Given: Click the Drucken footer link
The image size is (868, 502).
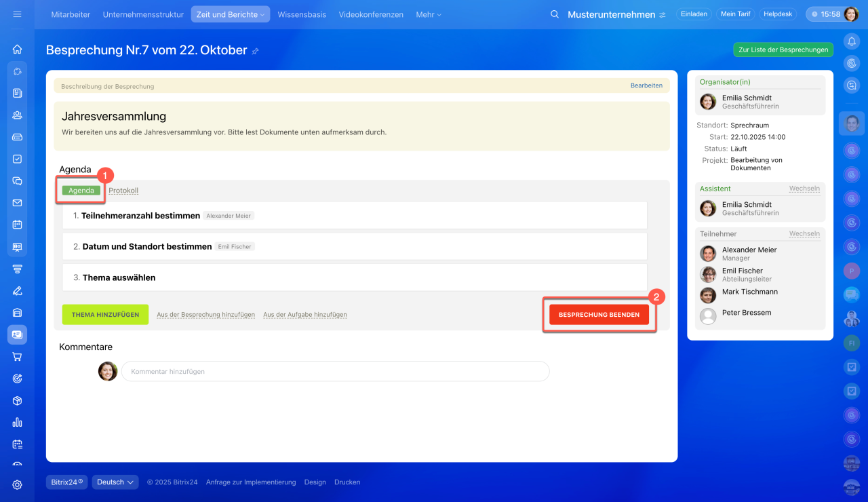Looking at the screenshot, I should click(347, 482).
